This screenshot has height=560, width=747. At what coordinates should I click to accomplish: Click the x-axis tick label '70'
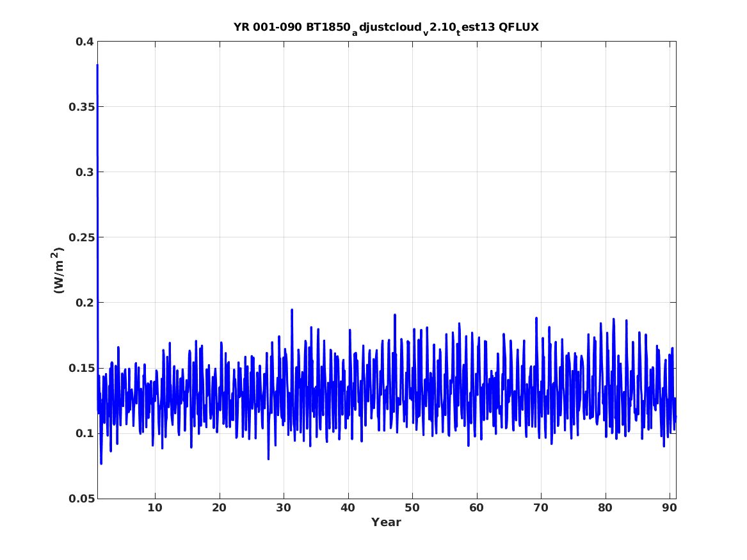tap(541, 508)
